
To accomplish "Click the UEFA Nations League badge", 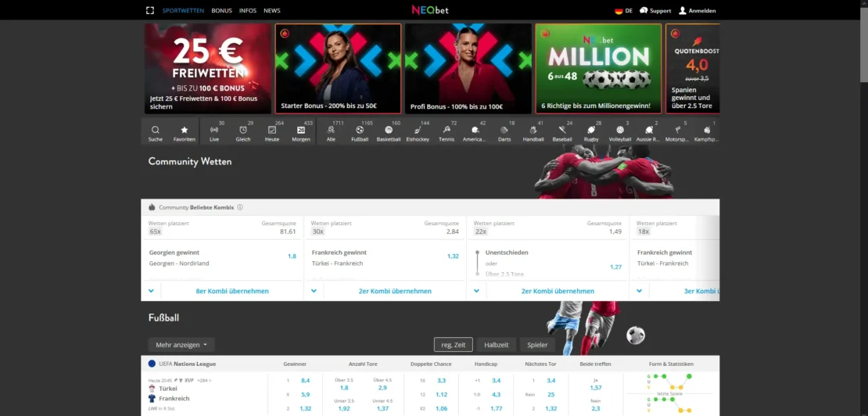I will tap(152, 364).
